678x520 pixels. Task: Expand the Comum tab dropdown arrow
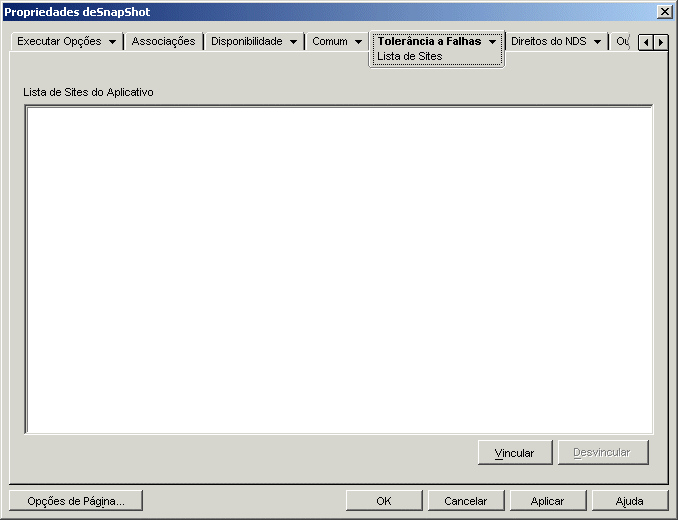[358, 42]
